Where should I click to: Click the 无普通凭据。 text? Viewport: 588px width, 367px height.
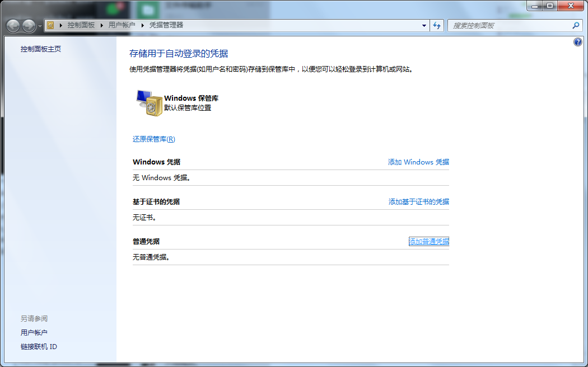pos(152,257)
